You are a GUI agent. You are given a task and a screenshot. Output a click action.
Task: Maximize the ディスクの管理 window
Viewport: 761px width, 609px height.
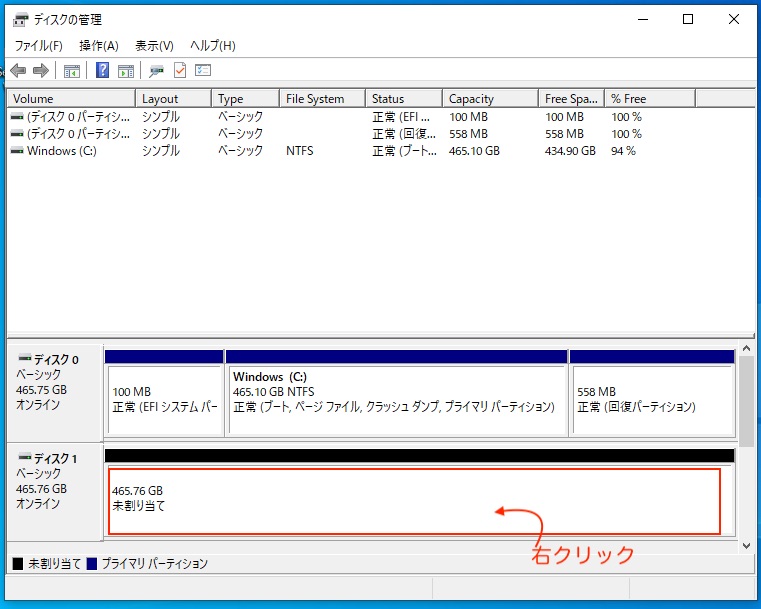[x=688, y=19]
